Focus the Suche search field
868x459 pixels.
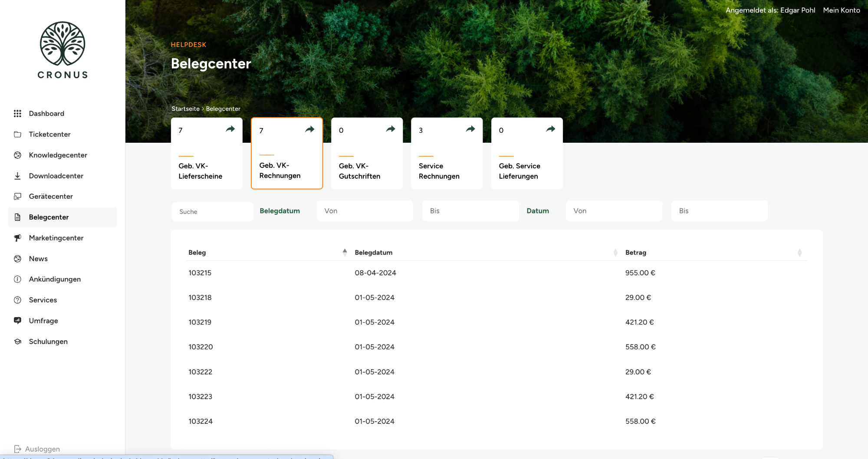coord(213,212)
